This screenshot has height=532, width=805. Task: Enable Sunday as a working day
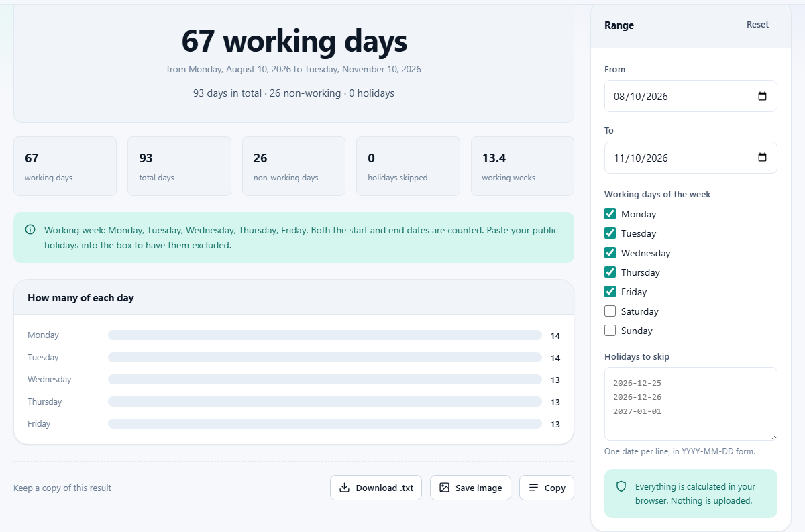click(x=610, y=331)
